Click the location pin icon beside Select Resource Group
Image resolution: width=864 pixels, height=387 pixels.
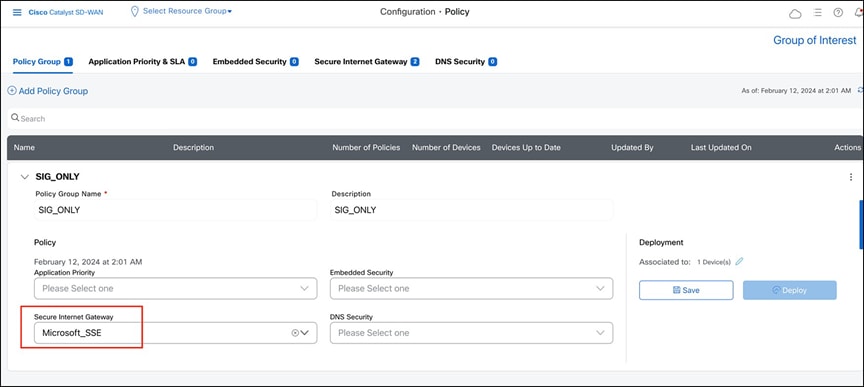pos(134,12)
